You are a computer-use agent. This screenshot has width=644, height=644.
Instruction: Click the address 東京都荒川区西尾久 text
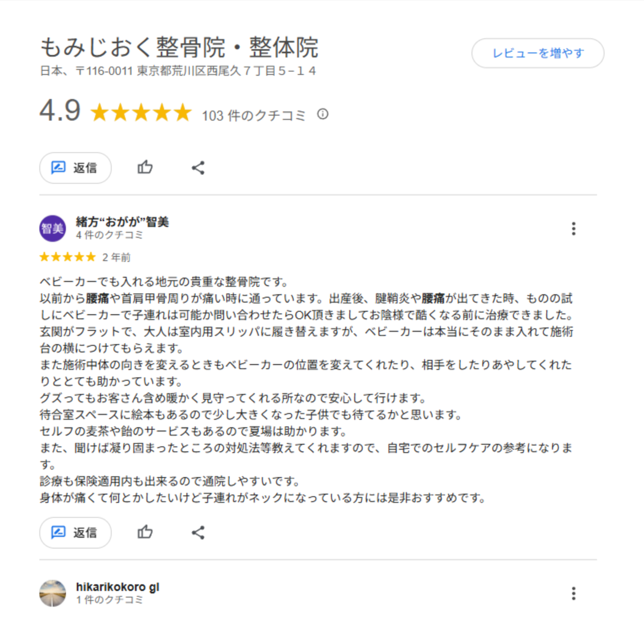(x=190, y=71)
